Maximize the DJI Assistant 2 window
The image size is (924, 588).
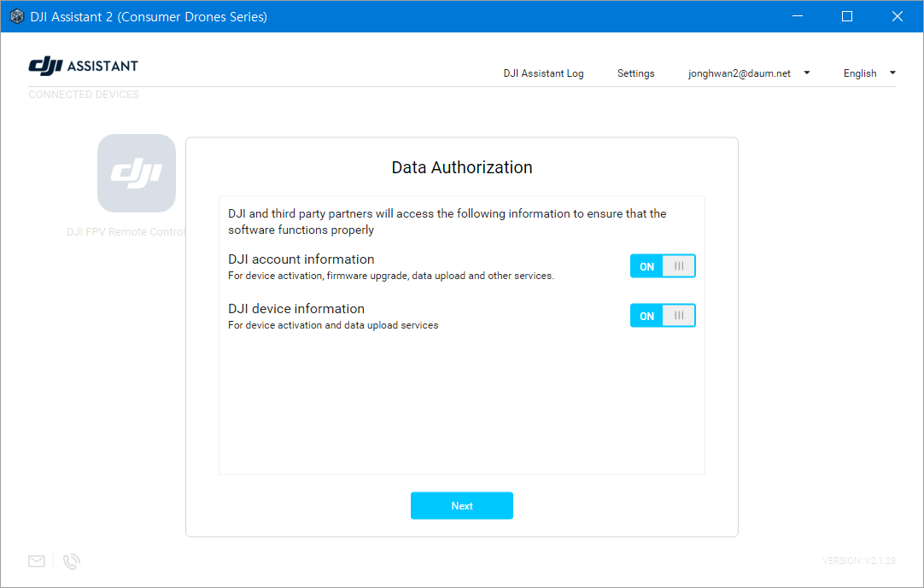[847, 16]
